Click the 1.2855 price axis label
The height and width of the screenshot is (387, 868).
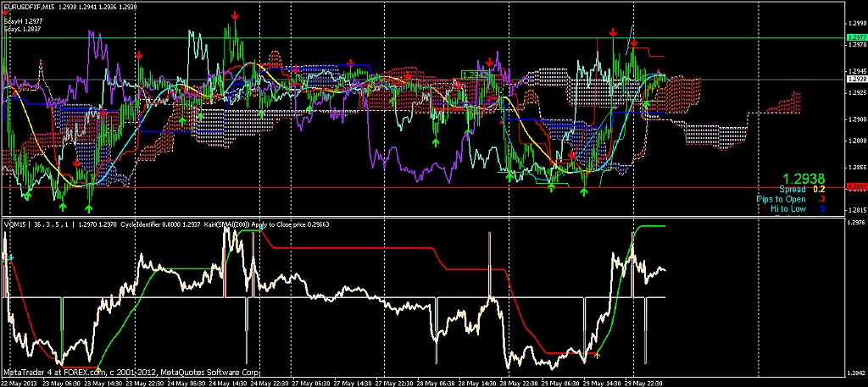click(856, 167)
